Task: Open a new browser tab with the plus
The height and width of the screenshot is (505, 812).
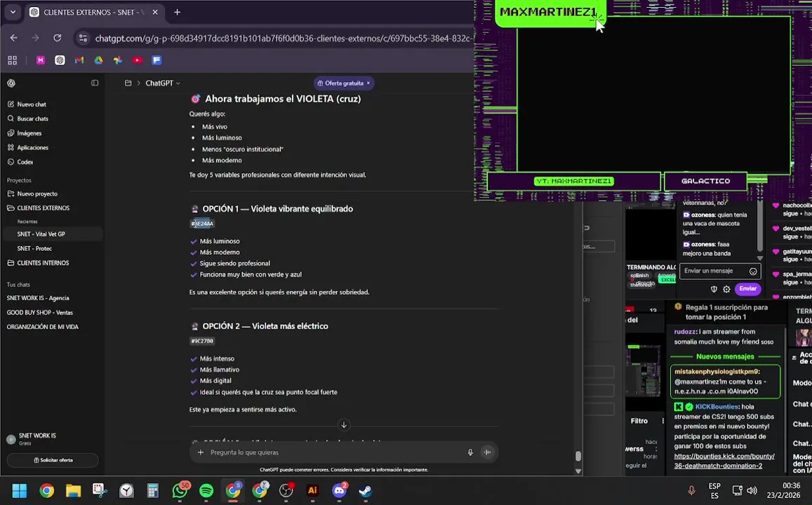Action: pos(177,12)
